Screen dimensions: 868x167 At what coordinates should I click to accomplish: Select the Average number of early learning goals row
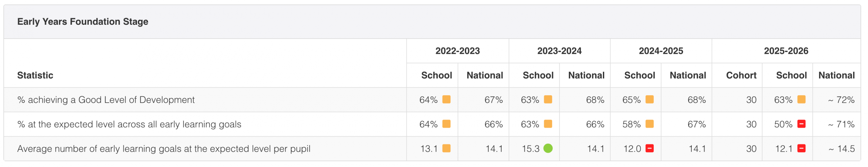432,148
